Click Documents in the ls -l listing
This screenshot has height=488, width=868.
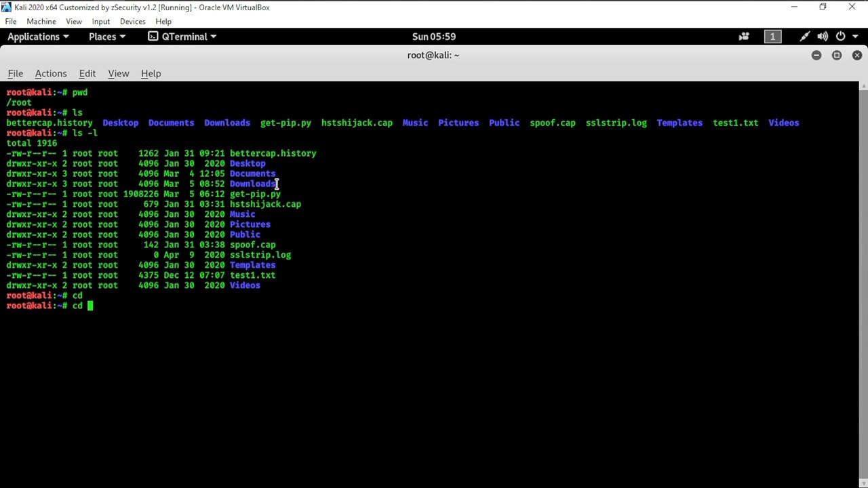click(252, 174)
